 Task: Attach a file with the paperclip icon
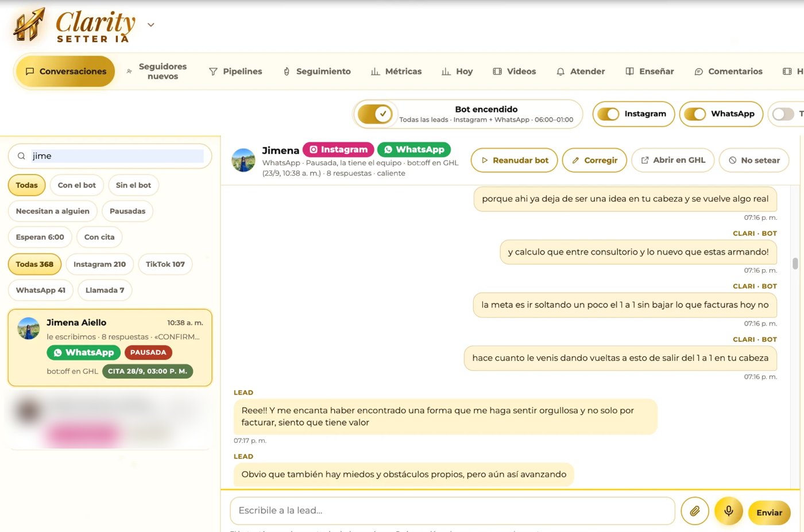click(x=695, y=511)
